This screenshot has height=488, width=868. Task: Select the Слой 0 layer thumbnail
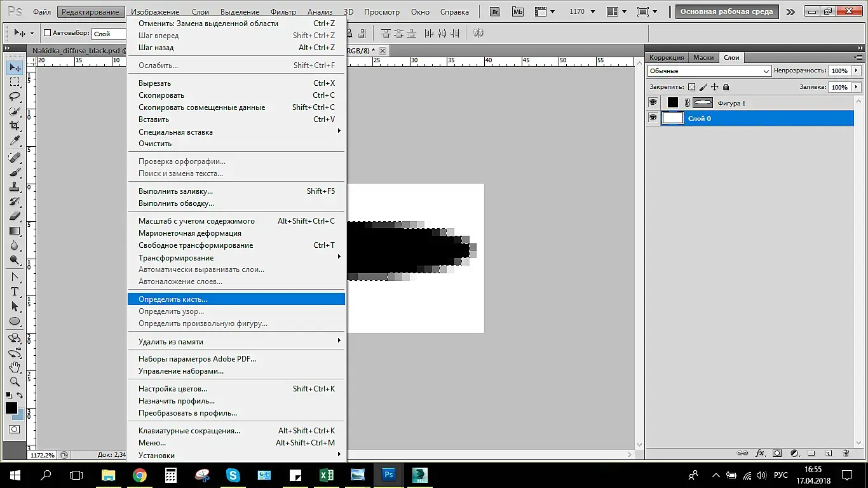[673, 118]
